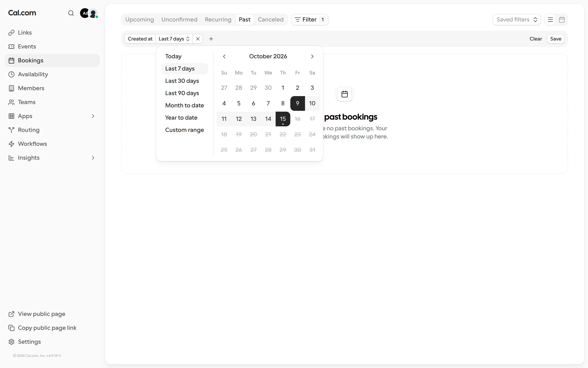The width and height of the screenshot is (588, 368).
Task: Switch to calendar view layout
Action: (x=562, y=20)
